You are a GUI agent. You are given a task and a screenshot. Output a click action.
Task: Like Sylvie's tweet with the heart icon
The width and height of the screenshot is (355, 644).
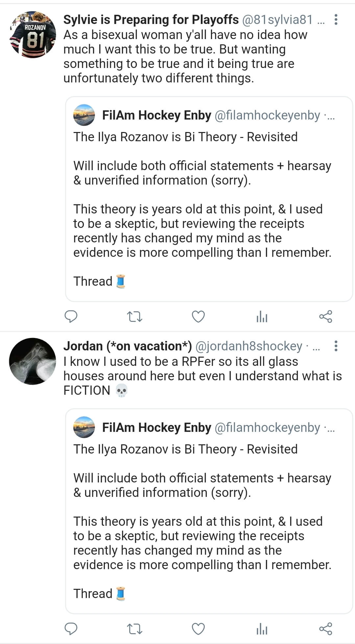198,317
